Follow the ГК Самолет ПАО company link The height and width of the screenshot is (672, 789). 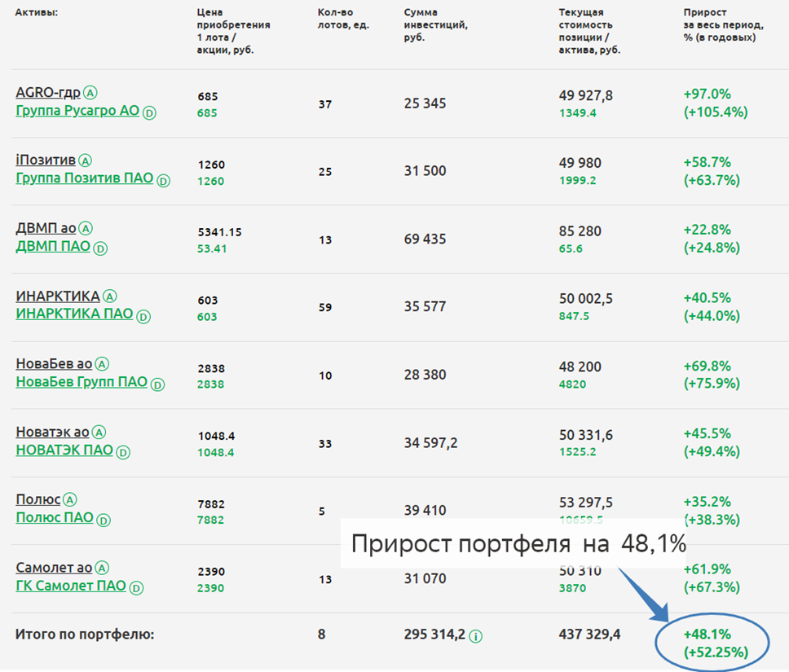point(71,586)
